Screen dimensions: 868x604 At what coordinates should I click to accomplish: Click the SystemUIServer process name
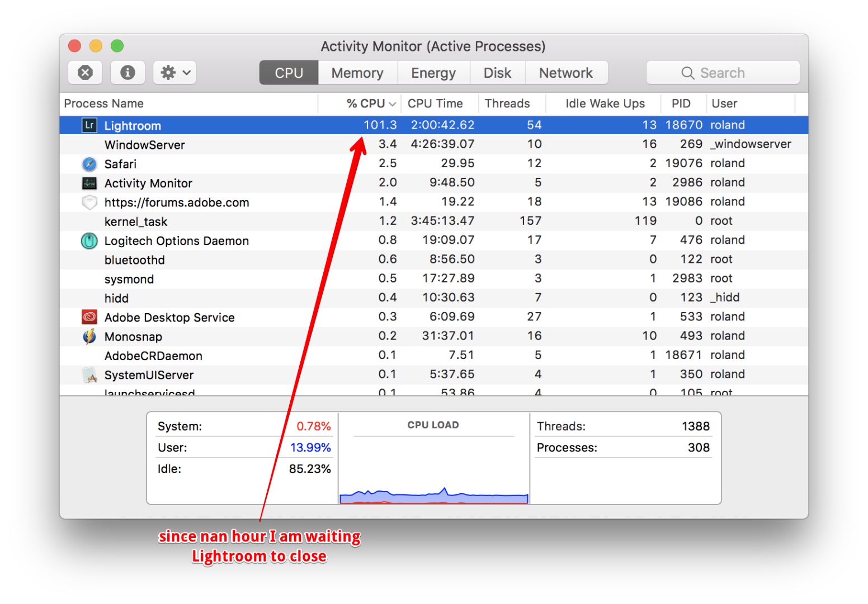149,375
